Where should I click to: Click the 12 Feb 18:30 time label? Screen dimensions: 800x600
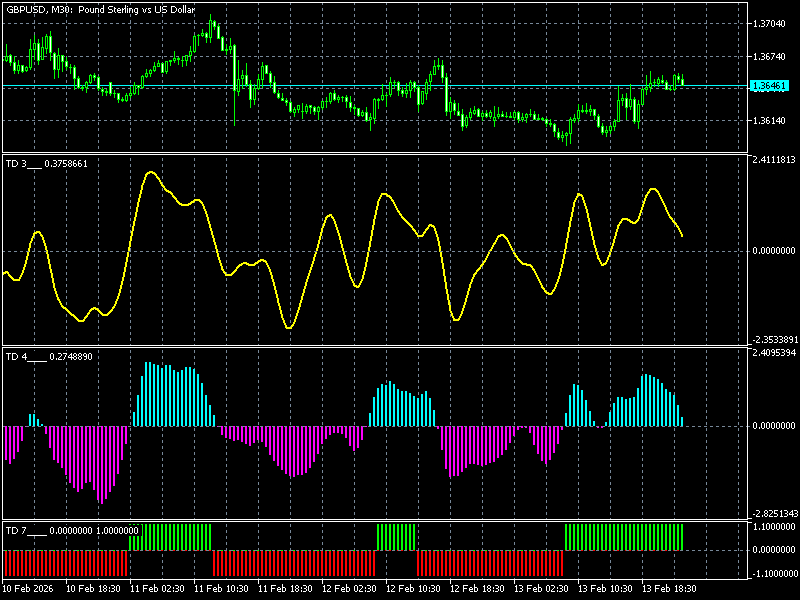click(x=478, y=588)
